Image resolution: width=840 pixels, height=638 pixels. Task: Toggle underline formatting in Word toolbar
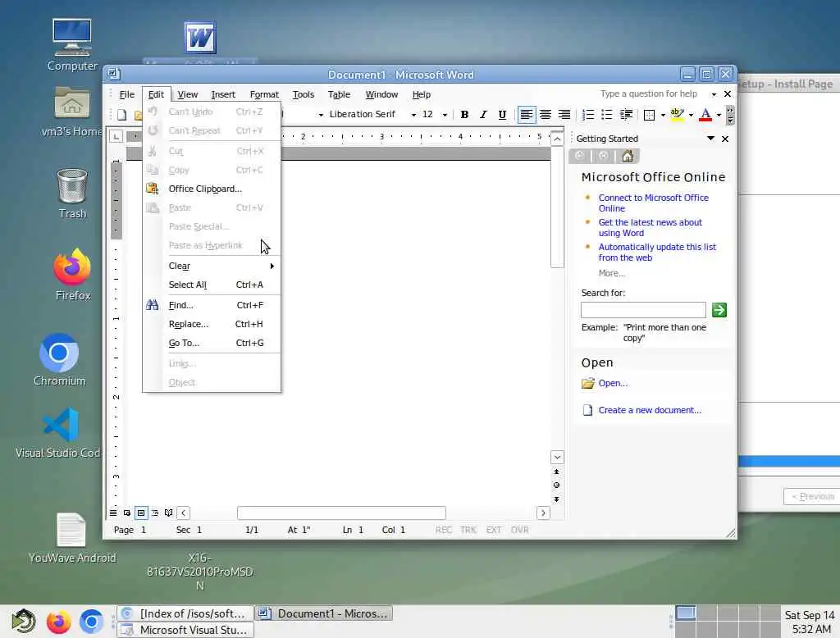[x=502, y=115]
